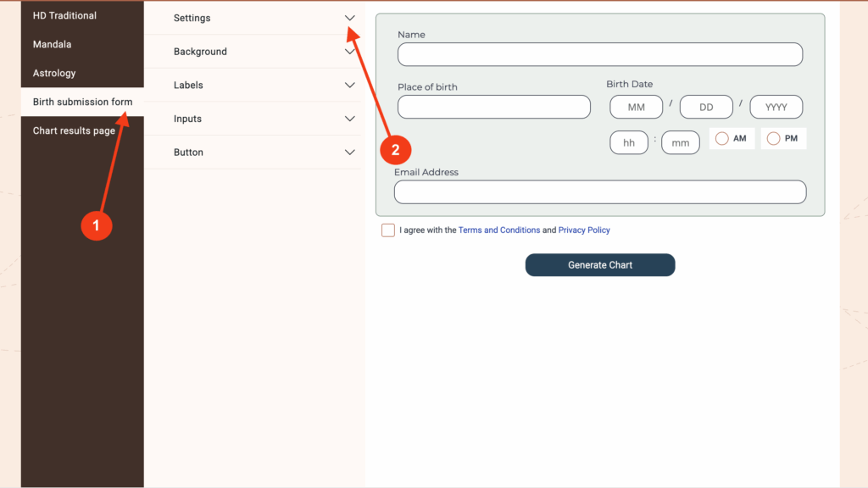The width and height of the screenshot is (868, 488).
Task: Open the Privacy Policy link
Action: (x=584, y=230)
